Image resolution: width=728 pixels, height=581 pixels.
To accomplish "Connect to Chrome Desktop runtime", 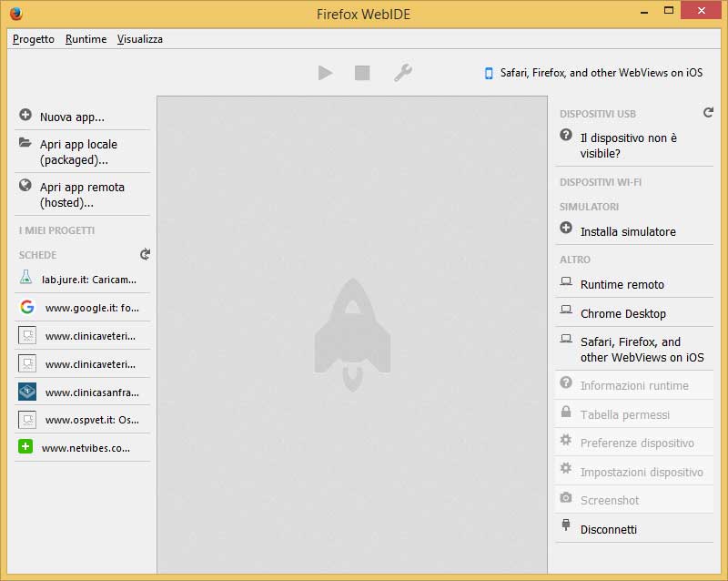I will pos(634,313).
